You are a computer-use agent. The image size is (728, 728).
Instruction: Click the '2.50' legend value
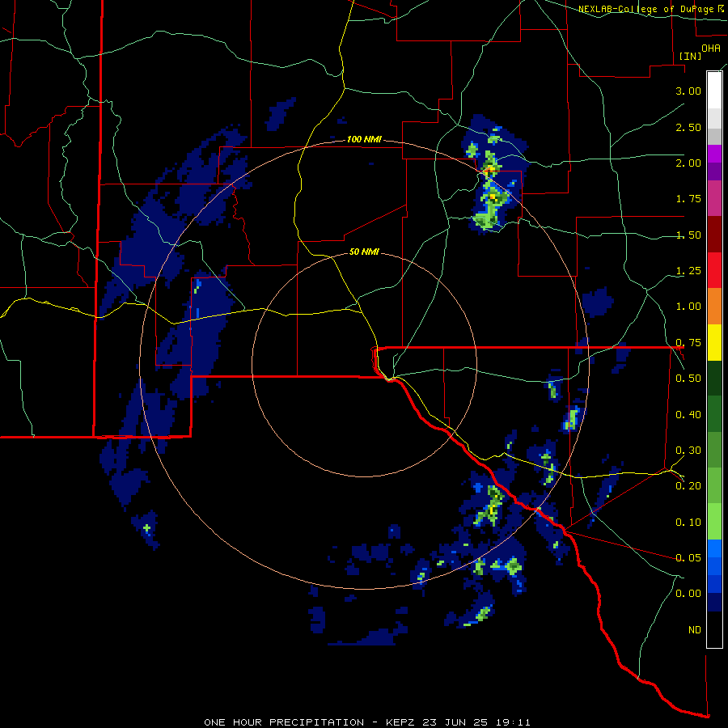pos(688,127)
